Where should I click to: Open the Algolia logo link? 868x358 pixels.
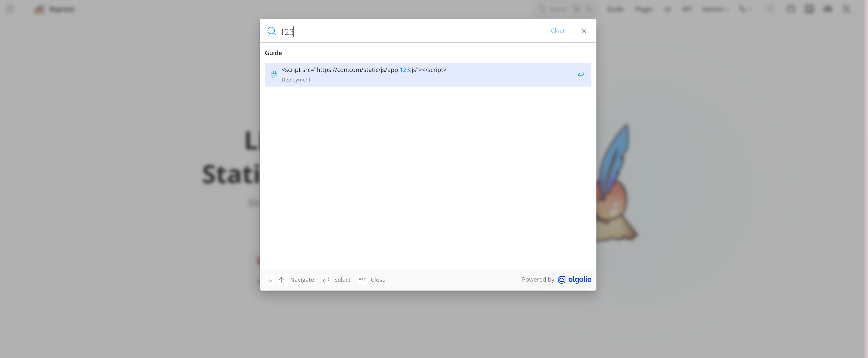click(575, 279)
